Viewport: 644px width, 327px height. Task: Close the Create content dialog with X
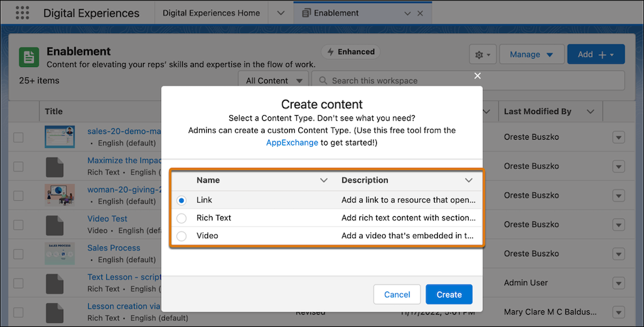click(477, 76)
